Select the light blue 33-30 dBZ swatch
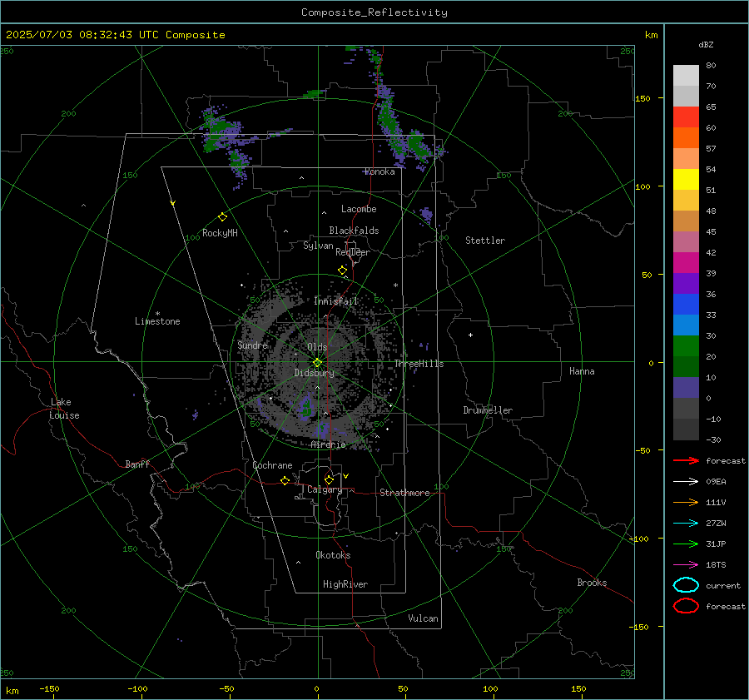Screen dimensions: 749x700 tap(686, 325)
